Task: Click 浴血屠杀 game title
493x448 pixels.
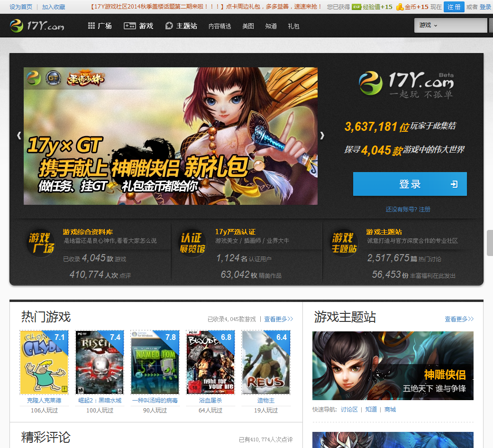Action: [210, 401]
